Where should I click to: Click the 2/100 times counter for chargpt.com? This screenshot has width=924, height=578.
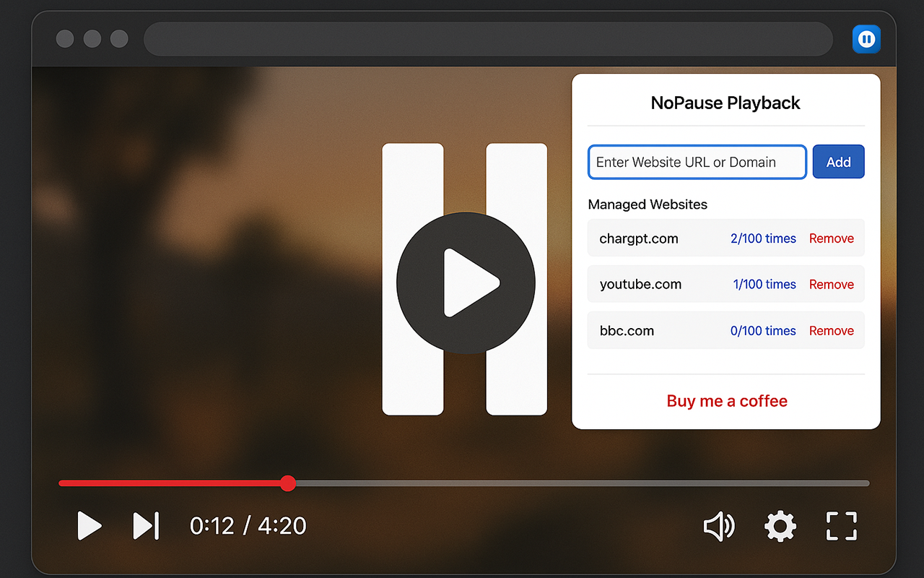(x=763, y=238)
